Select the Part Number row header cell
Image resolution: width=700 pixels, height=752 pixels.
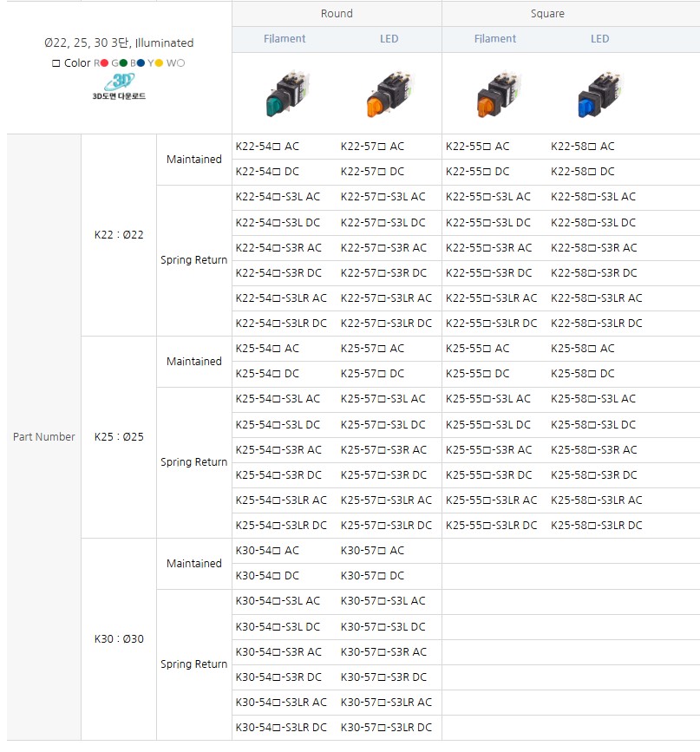coord(43,437)
